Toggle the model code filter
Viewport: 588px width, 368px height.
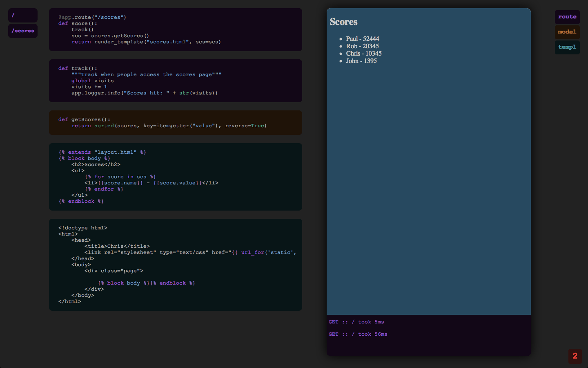(567, 32)
